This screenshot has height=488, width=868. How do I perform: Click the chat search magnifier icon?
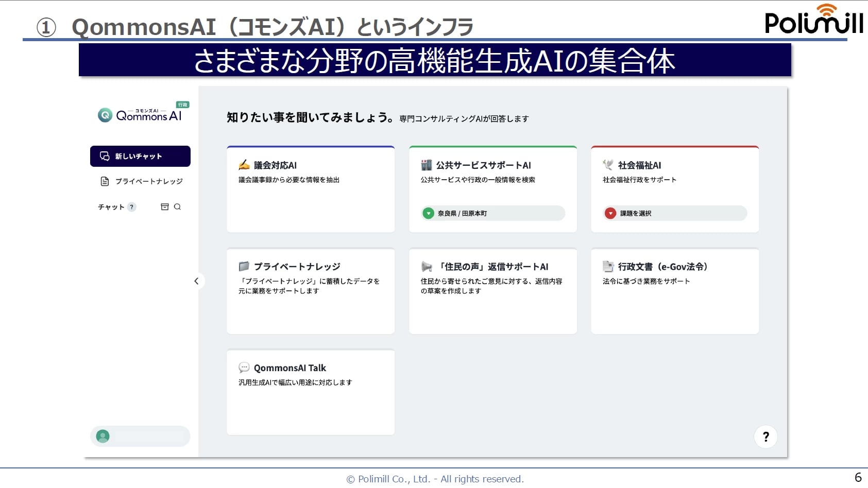[x=177, y=207]
